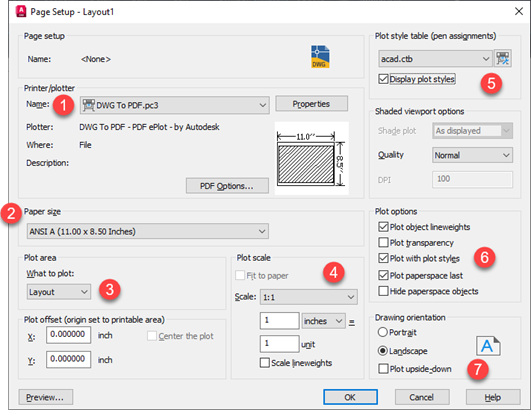This screenshot has width=531, height=410.
Task: Enable Plot transparency option
Action: click(383, 243)
